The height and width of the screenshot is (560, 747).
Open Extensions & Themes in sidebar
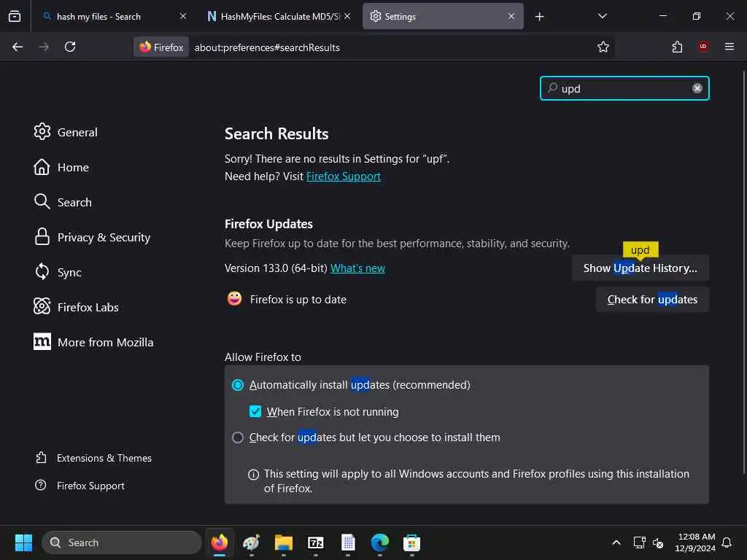[93, 458]
